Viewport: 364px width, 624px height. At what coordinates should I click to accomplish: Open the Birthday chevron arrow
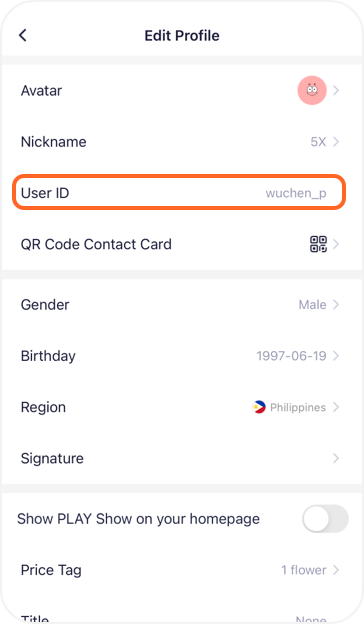click(336, 356)
